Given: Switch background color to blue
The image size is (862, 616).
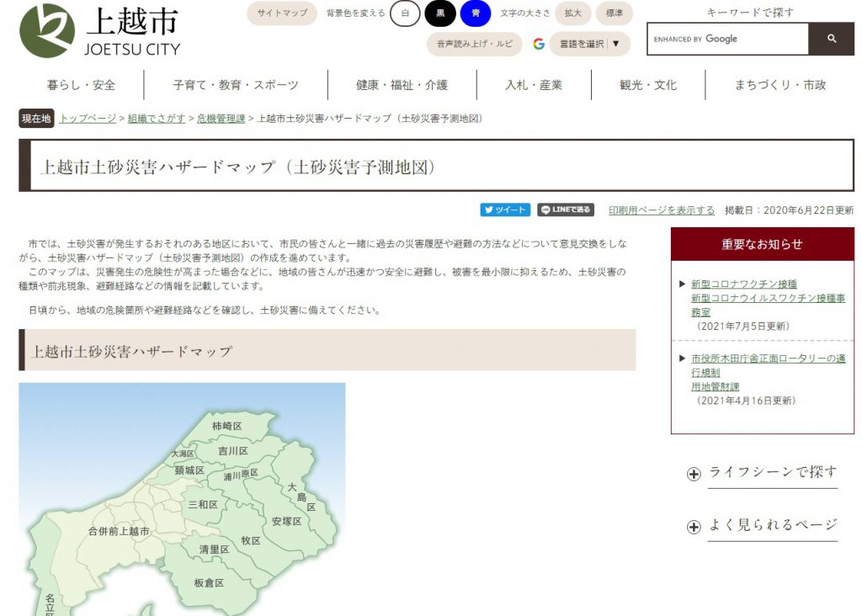Looking at the screenshot, I should point(476,13).
